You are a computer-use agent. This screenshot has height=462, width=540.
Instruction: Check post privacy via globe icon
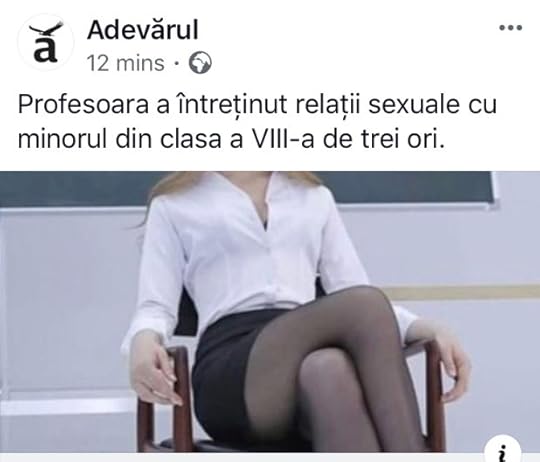click(x=200, y=63)
